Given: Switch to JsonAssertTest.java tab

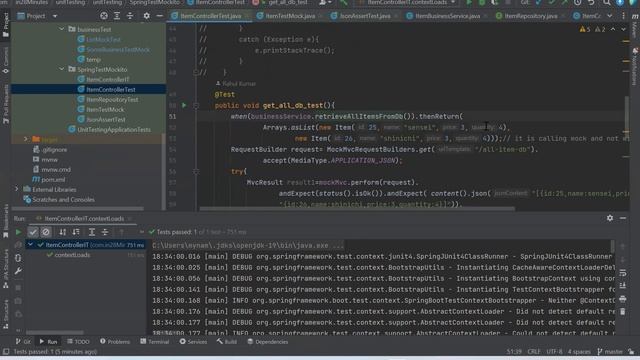Looking at the screenshot, I should [x=364, y=16].
